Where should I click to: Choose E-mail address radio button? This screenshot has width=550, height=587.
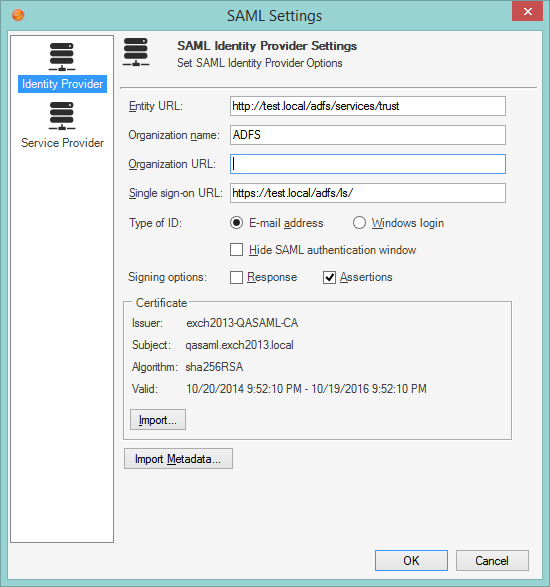(236, 223)
